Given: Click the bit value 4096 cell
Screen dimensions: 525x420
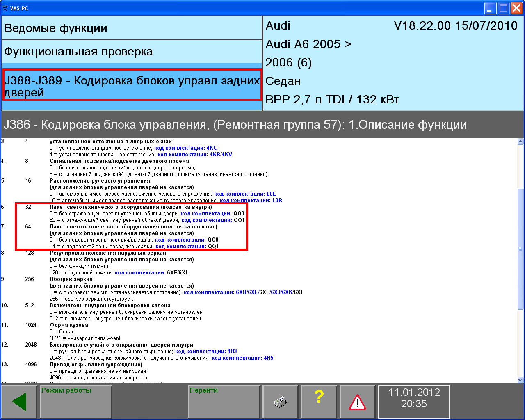Looking at the screenshot, I should pyautogui.click(x=31, y=365).
